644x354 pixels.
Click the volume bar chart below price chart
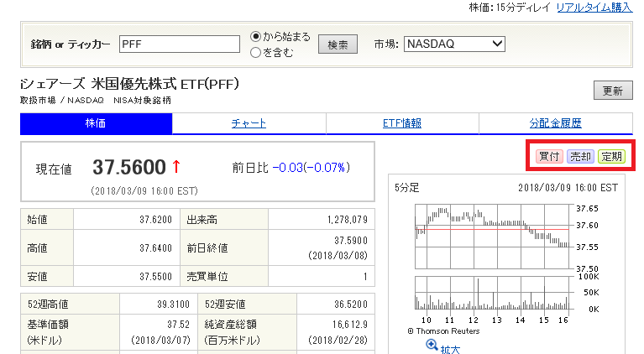tap(492, 293)
